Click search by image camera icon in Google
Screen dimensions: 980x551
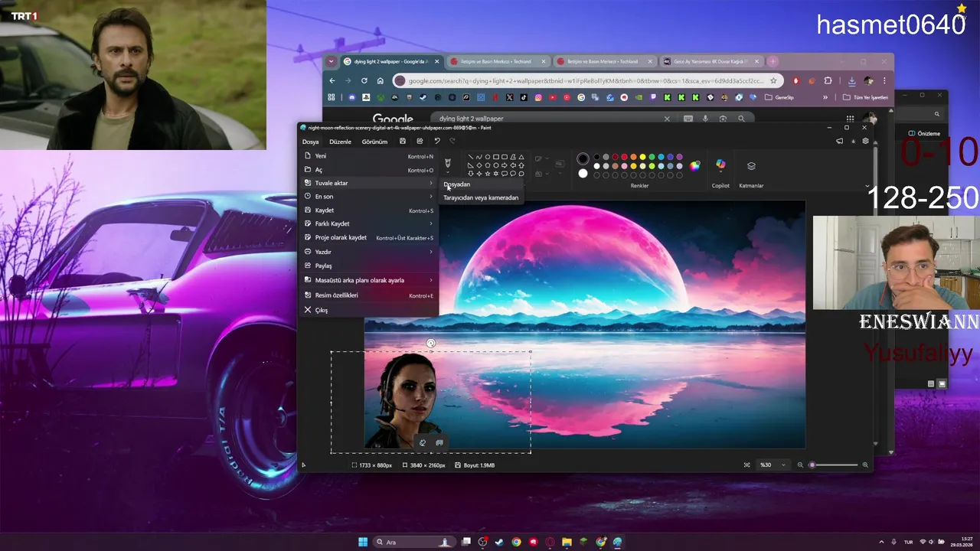coord(723,119)
